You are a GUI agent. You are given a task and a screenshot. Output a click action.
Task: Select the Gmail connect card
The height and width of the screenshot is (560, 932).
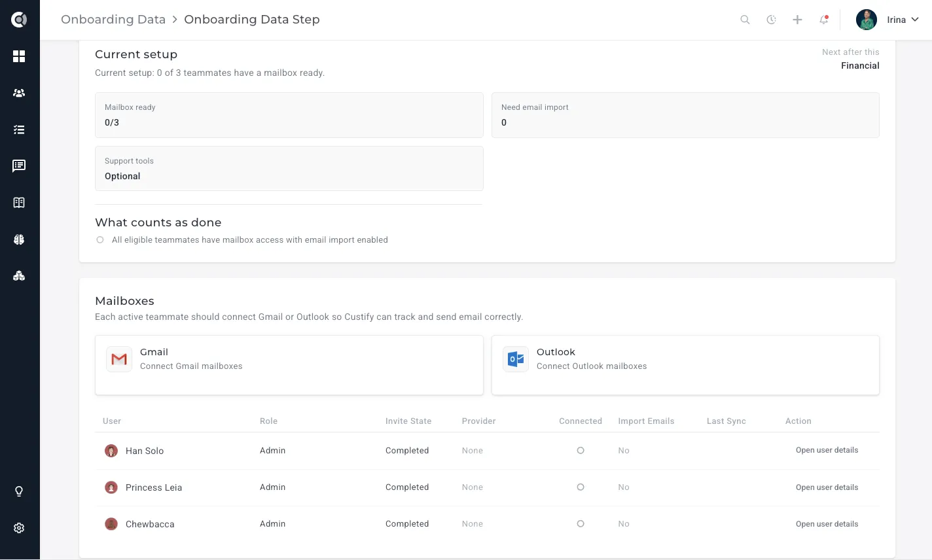pyautogui.click(x=289, y=365)
